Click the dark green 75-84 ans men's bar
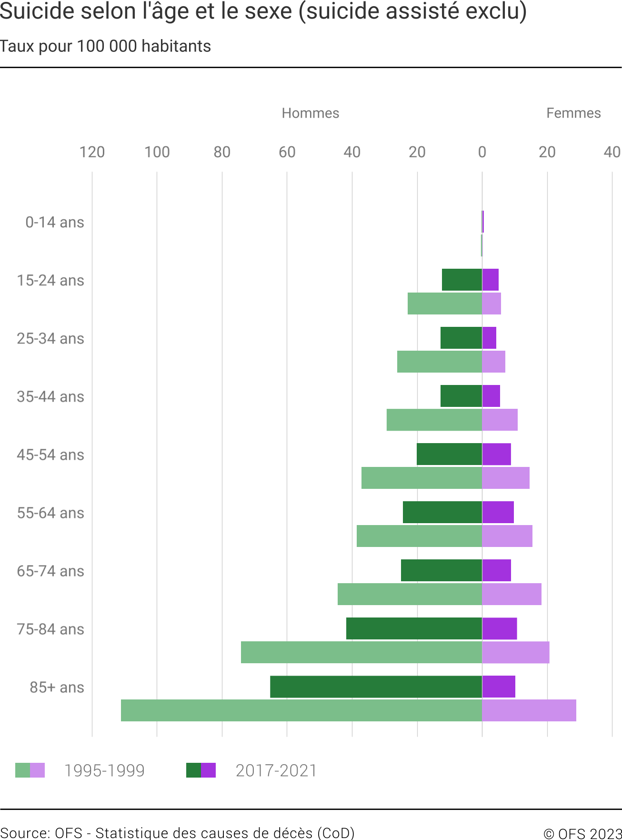This screenshot has height=840, width=622. click(414, 628)
